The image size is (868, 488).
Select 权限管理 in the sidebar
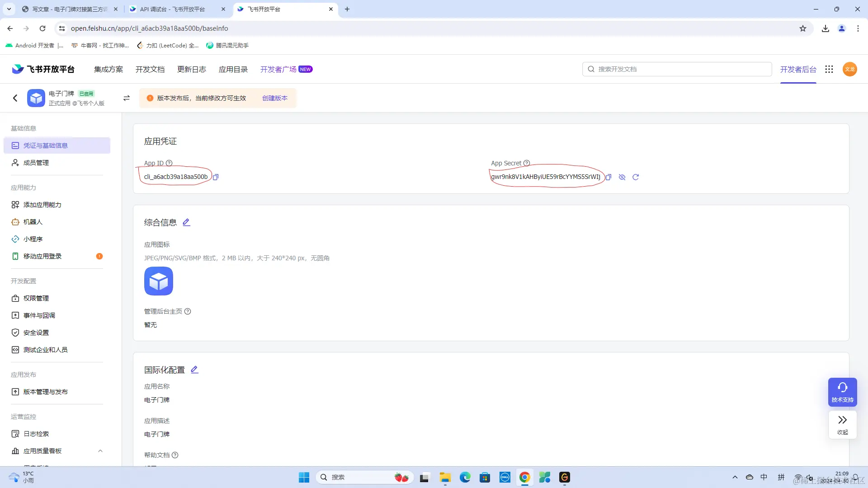[36, 298]
